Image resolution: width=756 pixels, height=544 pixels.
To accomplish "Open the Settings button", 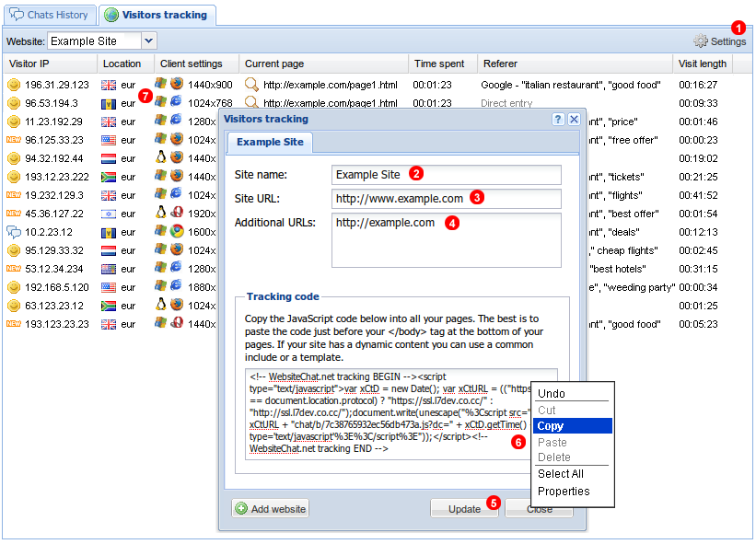I will [720, 41].
